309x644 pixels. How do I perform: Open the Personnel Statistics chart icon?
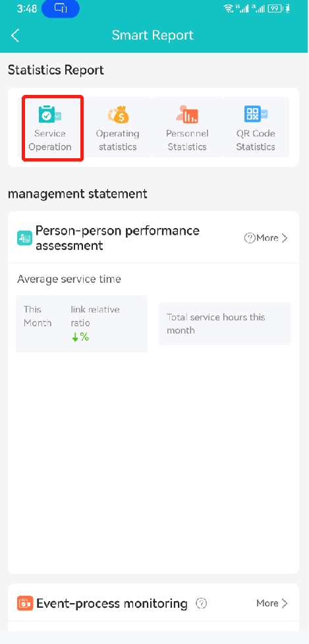[187, 114]
